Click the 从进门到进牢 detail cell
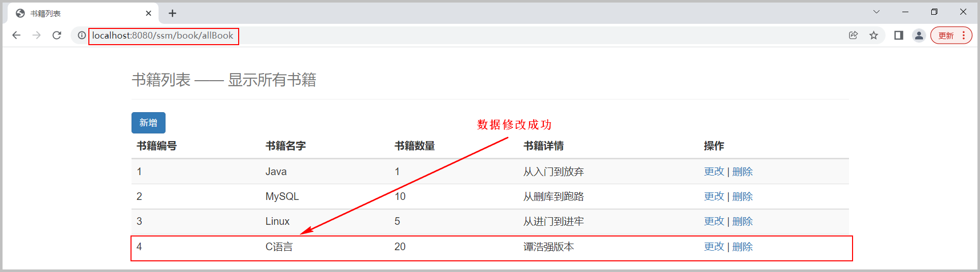 (553, 221)
